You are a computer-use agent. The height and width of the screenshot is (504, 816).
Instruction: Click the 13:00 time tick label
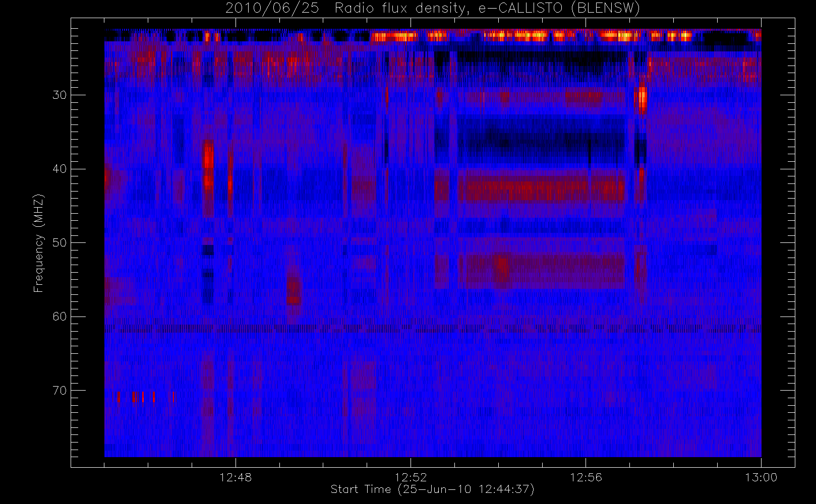tap(761, 477)
